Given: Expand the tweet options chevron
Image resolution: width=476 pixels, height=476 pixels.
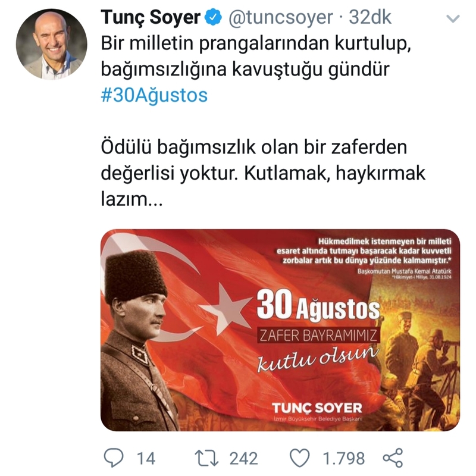Looking at the screenshot, I should 453,19.
